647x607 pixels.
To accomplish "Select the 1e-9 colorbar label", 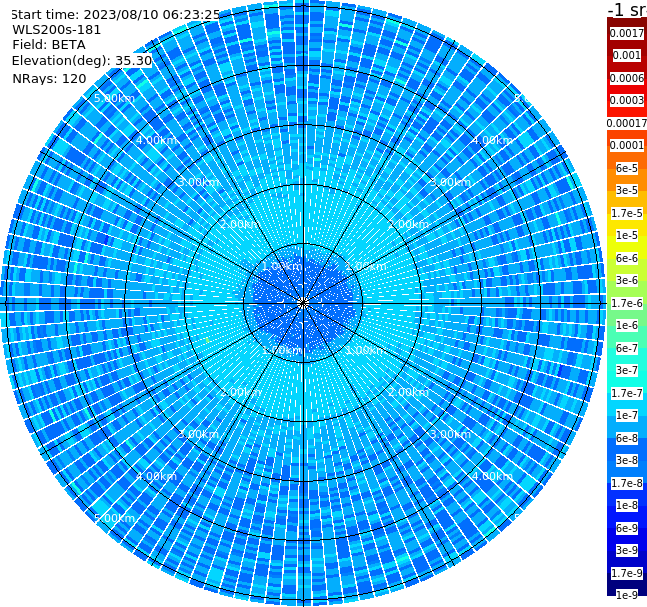I will point(627,595).
